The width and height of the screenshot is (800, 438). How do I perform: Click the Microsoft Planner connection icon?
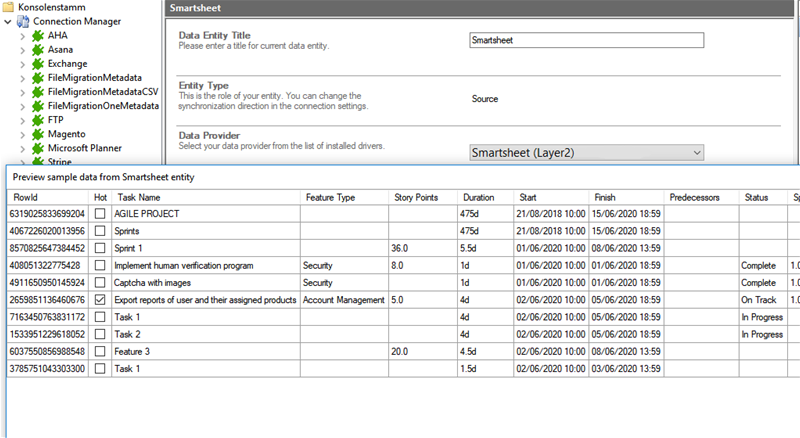[38, 147]
